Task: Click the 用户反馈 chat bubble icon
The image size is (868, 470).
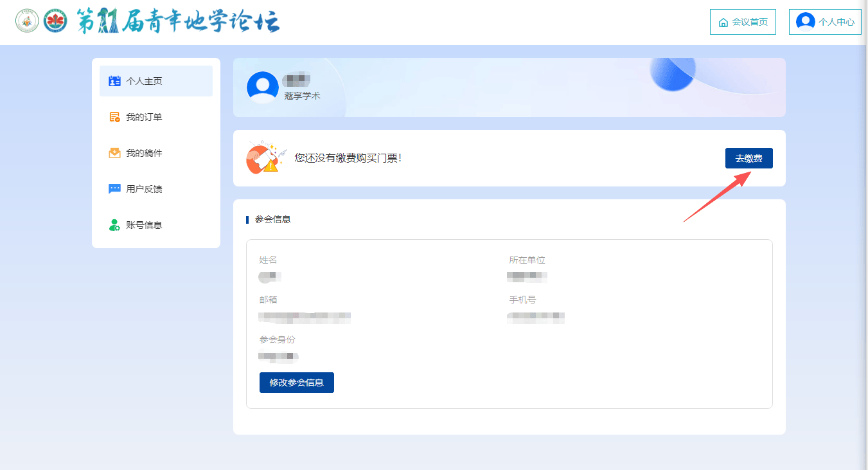Action: point(115,189)
